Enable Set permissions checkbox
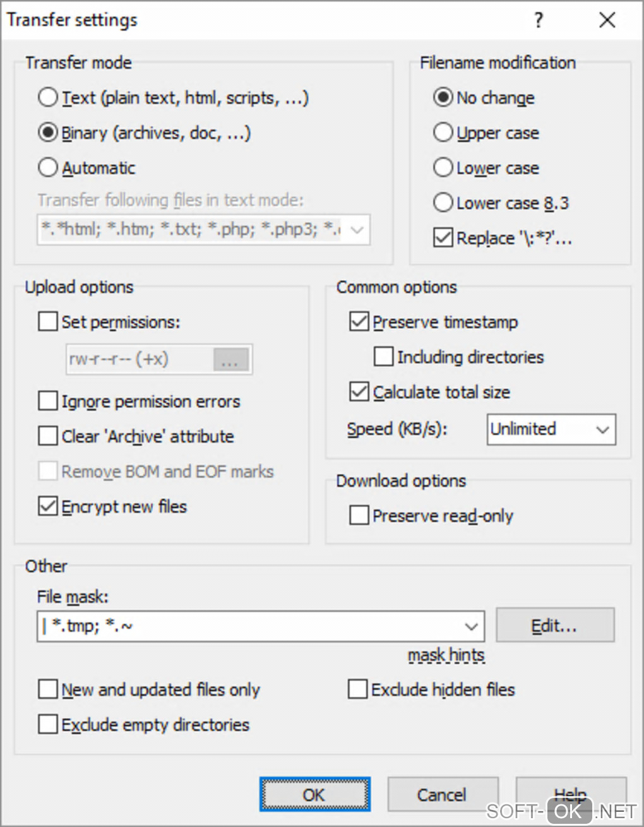This screenshot has width=644, height=827. 48,322
